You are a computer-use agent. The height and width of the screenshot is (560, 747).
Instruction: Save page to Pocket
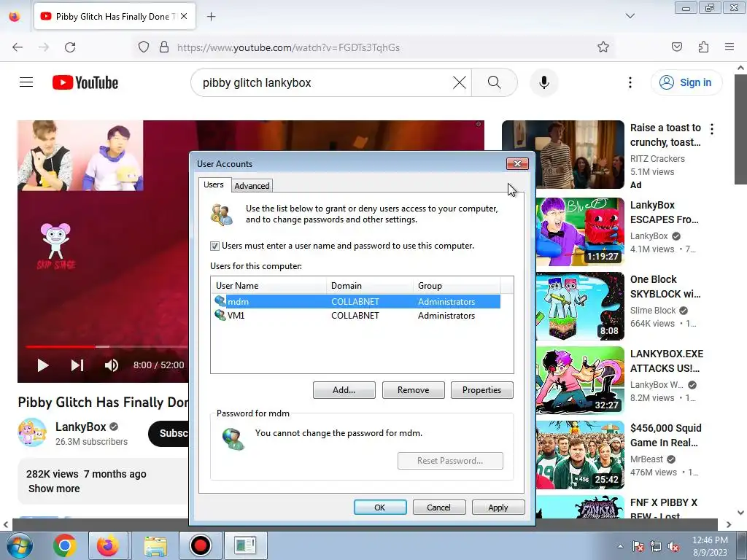[x=676, y=47]
